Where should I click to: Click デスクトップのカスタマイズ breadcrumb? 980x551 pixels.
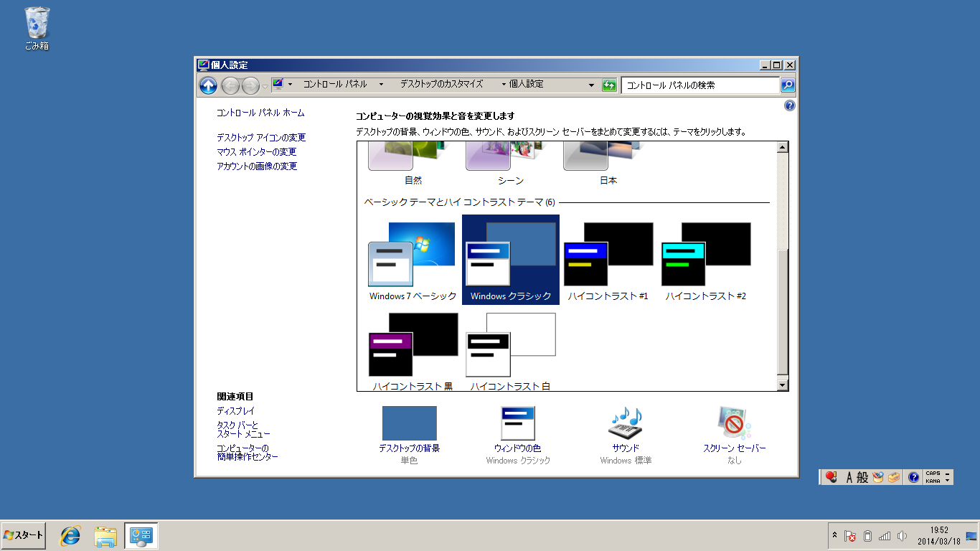[442, 85]
